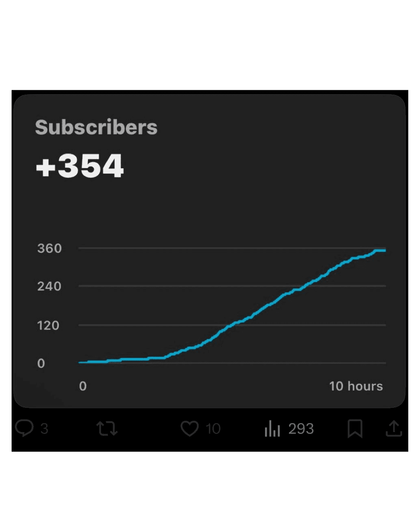Image resolution: width=420 pixels, height=525 pixels.
Task: Share the post using the upload arrow icon
Action: tap(394, 428)
